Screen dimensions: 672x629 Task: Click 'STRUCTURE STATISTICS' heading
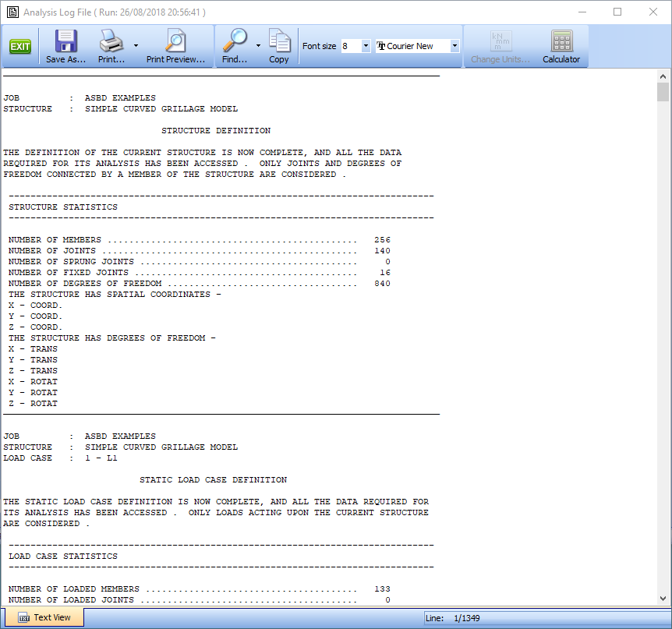tap(63, 207)
